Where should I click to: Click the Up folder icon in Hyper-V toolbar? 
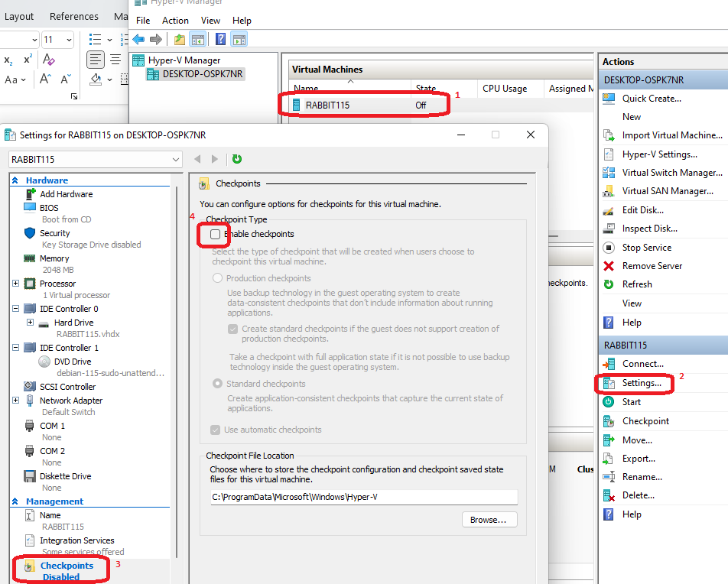tap(180, 40)
